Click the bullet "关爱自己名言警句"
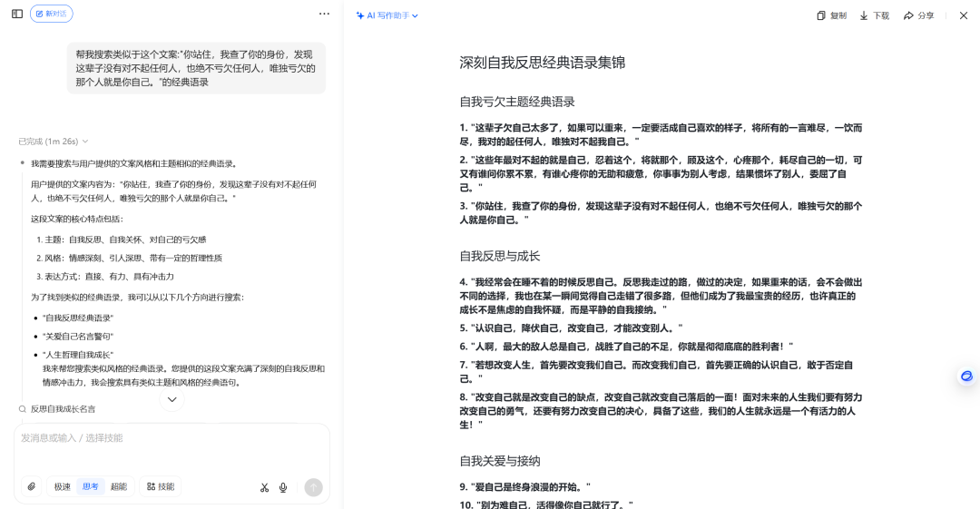The height and width of the screenshot is (509, 980). 78,337
